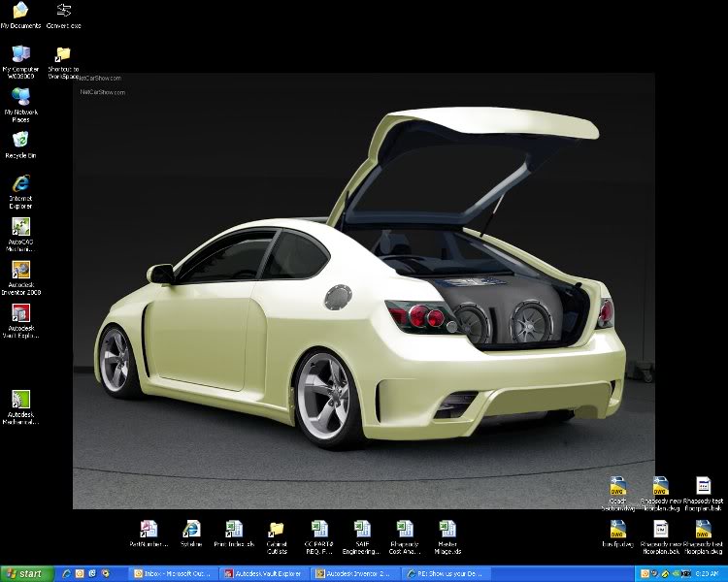Open the Recycle Bin icon

[x=20, y=145]
